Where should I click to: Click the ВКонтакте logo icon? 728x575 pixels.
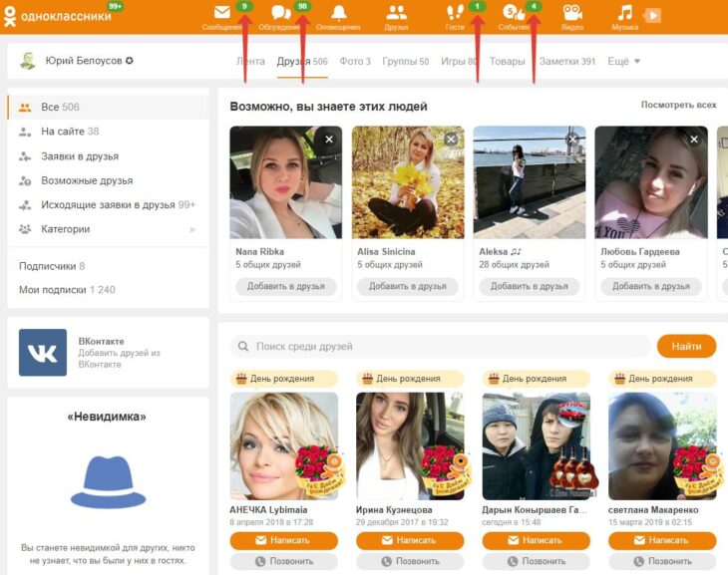tap(43, 352)
